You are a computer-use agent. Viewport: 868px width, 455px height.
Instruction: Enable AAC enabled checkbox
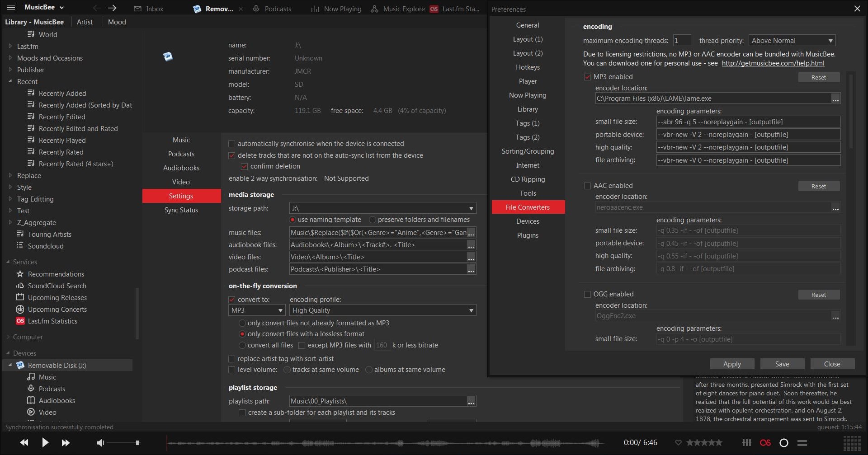[587, 186]
